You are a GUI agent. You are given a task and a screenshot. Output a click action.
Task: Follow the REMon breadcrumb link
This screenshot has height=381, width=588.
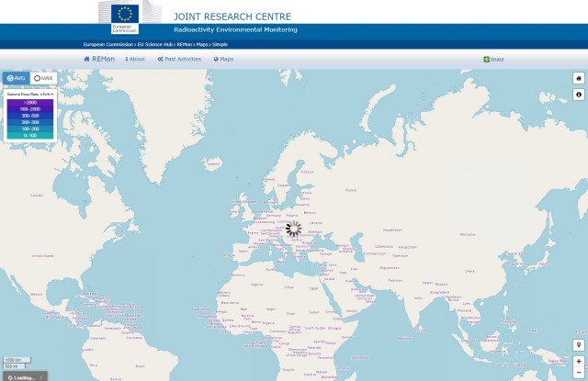click(185, 44)
